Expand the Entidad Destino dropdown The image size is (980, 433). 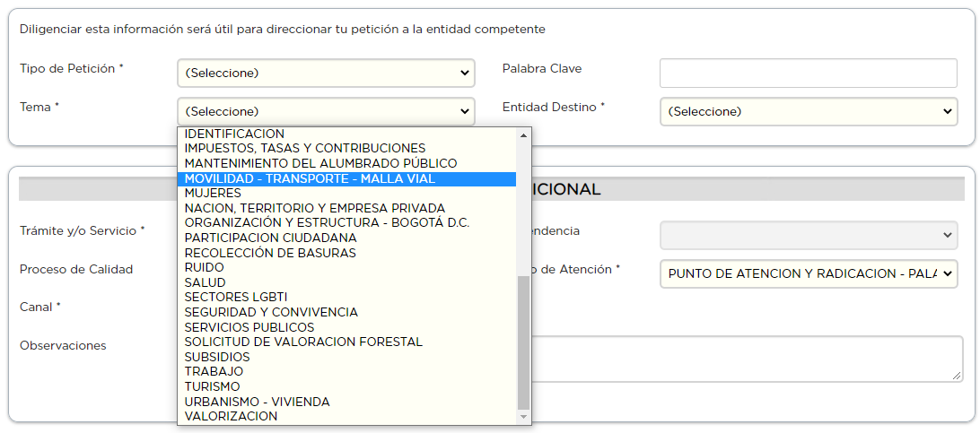pos(809,111)
